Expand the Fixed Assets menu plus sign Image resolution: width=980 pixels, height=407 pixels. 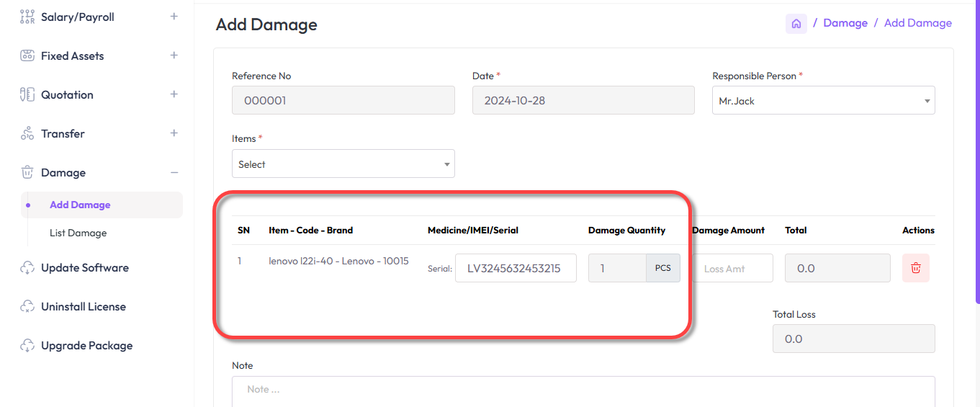174,55
